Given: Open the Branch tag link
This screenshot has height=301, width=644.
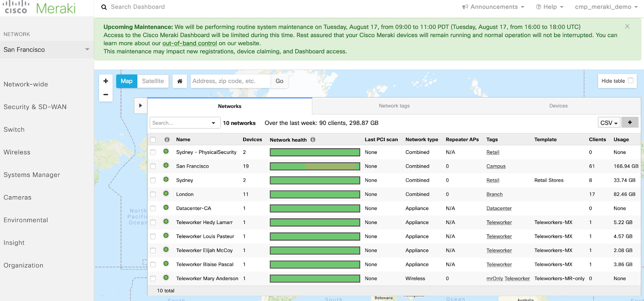Looking at the screenshot, I should click(494, 195).
